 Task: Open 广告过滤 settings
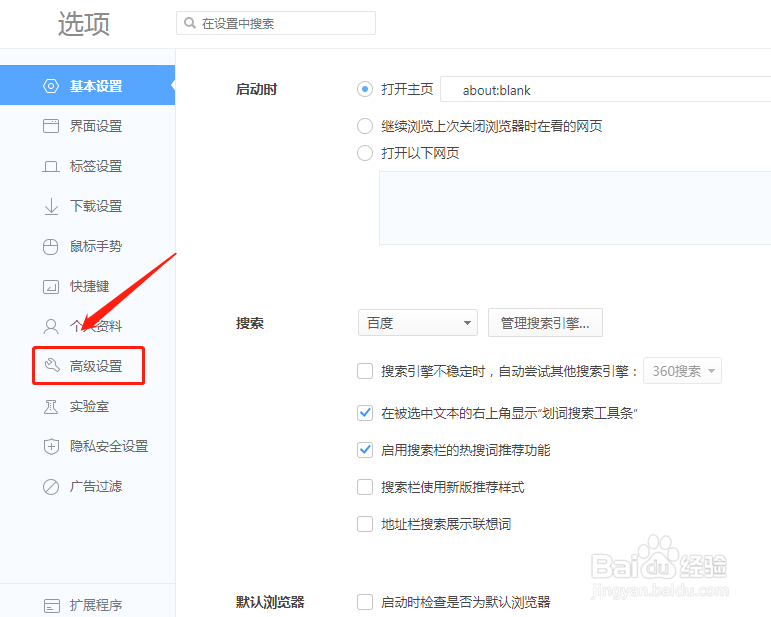click(88, 487)
